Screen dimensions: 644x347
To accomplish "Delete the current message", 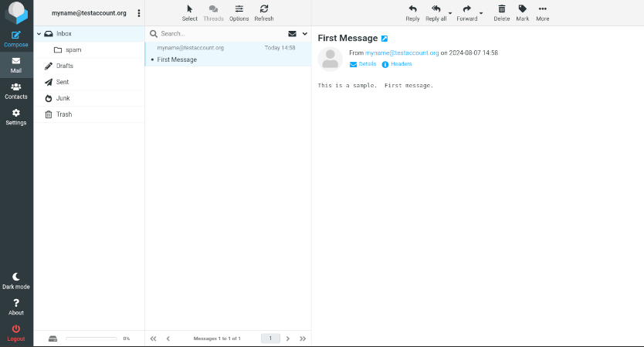I will click(x=501, y=9).
